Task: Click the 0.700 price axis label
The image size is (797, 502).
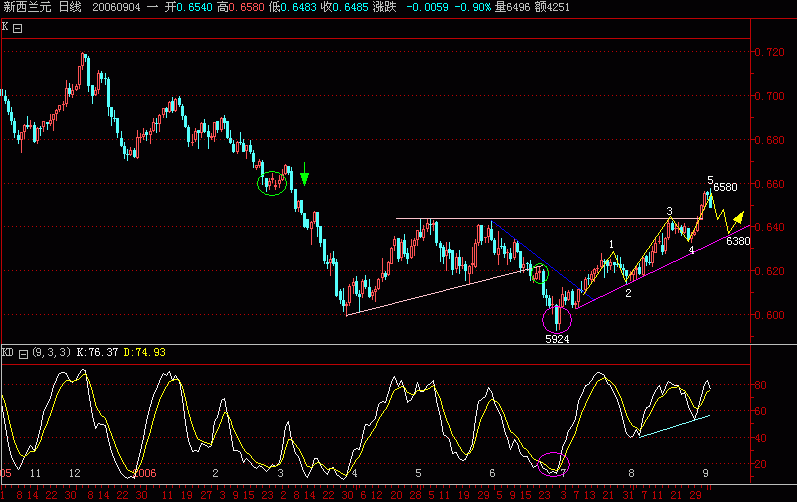Action: click(x=769, y=96)
